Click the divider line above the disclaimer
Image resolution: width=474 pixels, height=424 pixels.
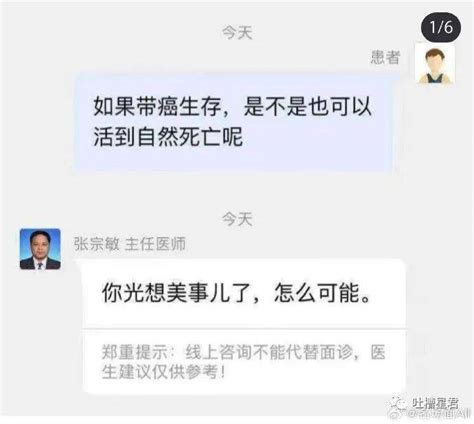click(x=244, y=329)
